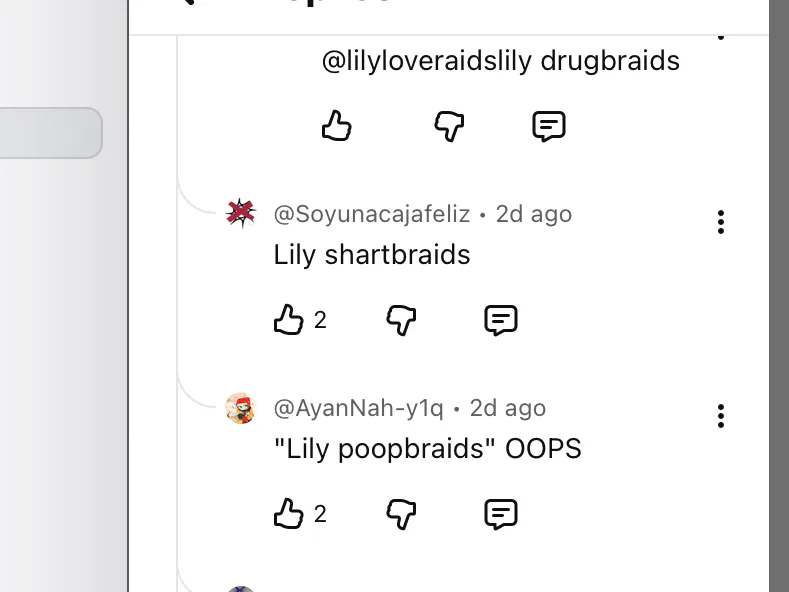789x592 pixels.
Task: Click the gray rounded field at left
Action: pyautogui.click(x=51, y=132)
